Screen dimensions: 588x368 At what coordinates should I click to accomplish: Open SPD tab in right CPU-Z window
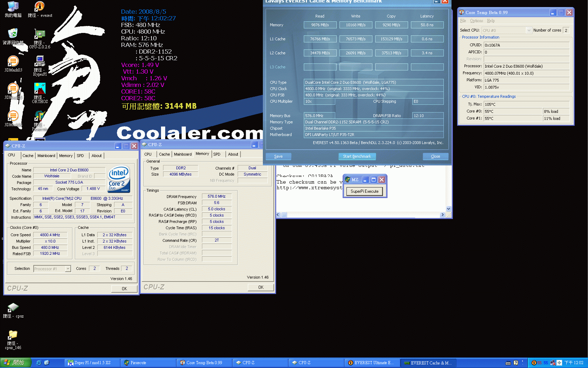(x=217, y=154)
